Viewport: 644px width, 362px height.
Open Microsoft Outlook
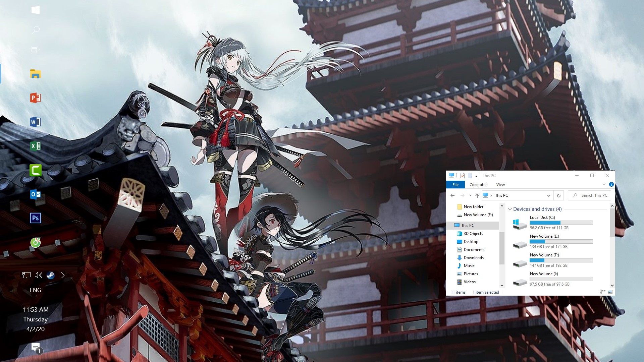[x=36, y=194]
